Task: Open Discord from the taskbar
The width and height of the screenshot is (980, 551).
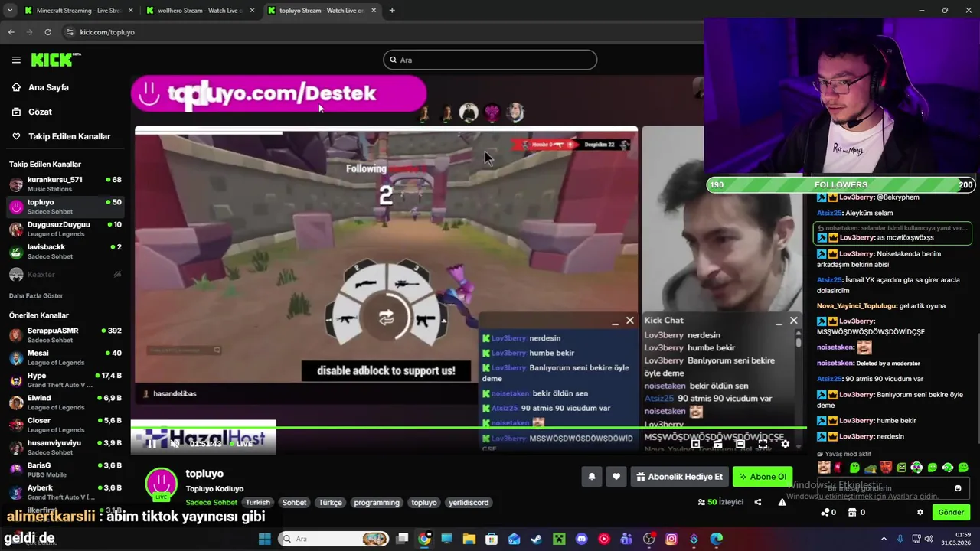Action: point(581,539)
